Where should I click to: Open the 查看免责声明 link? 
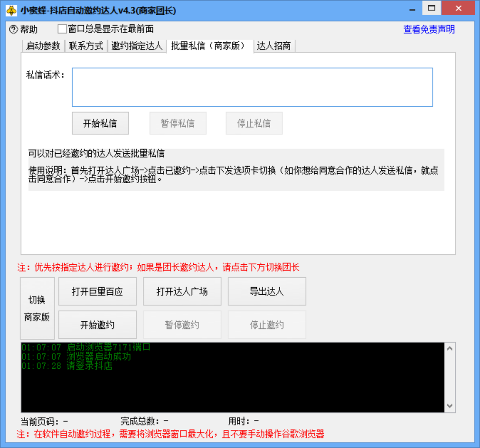point(428,29)
